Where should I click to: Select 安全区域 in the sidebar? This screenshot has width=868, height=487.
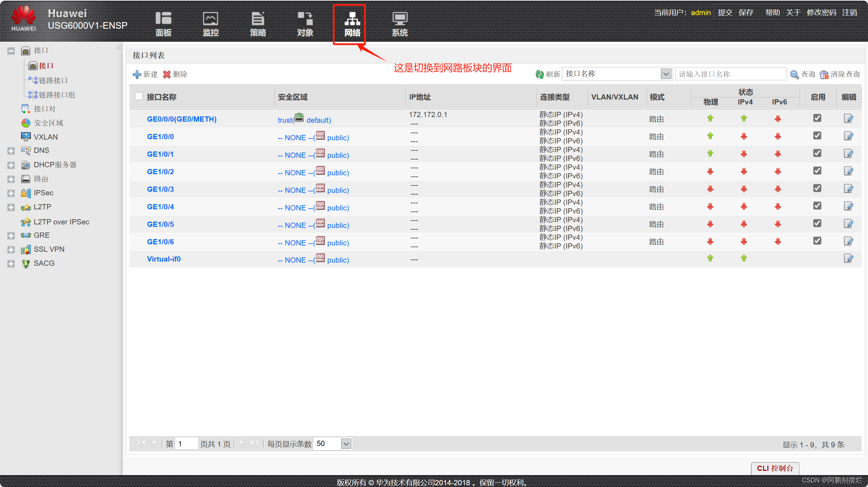pyautogui.click(x=48, y=123)
